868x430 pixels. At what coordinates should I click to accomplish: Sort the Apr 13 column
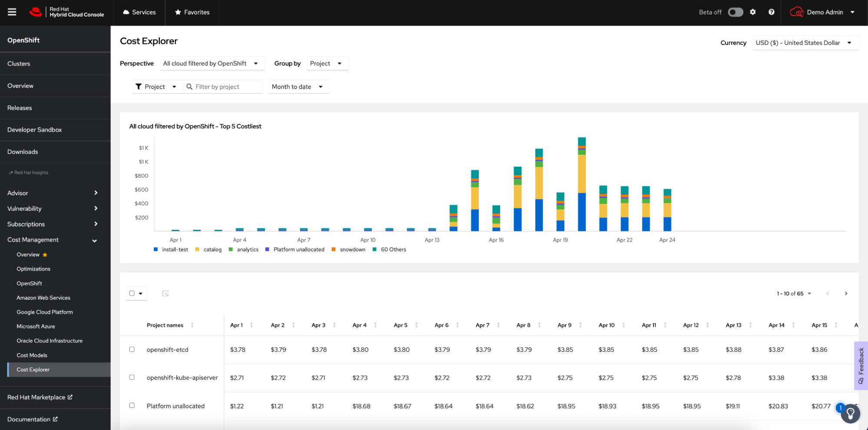tap(751, 325)
